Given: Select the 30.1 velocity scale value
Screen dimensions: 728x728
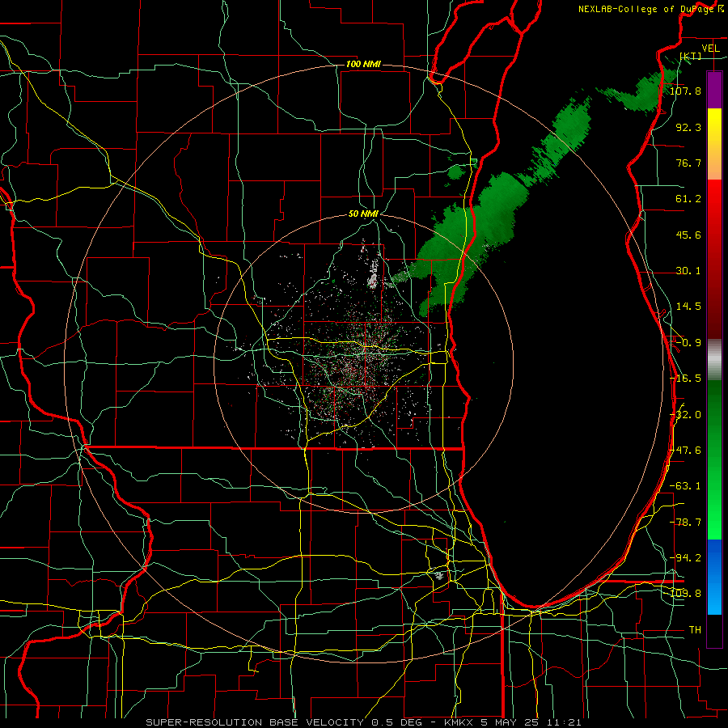Looking at the screenshot, I should (688, 271).
